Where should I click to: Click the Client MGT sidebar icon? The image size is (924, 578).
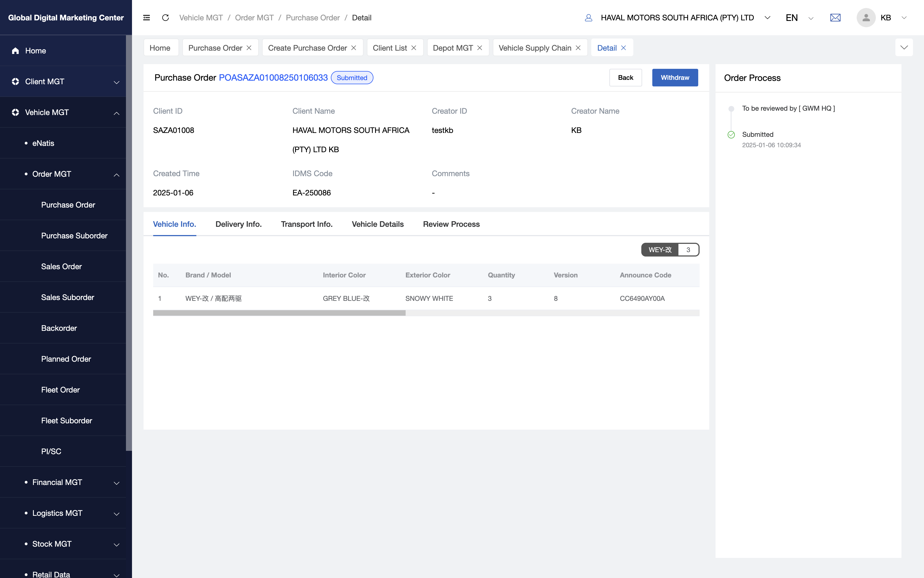(x=15, y=81)
